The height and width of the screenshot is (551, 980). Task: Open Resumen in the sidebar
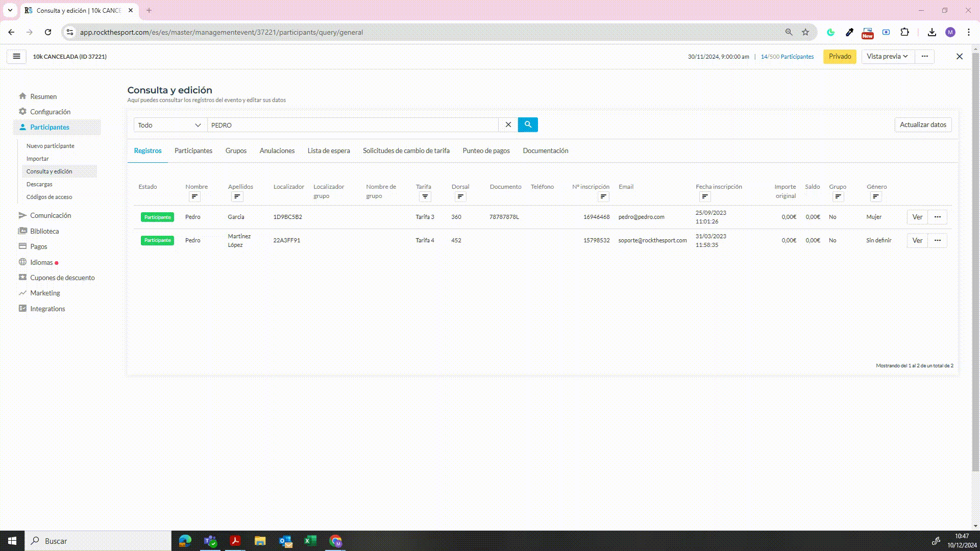[x=43, y=96]
